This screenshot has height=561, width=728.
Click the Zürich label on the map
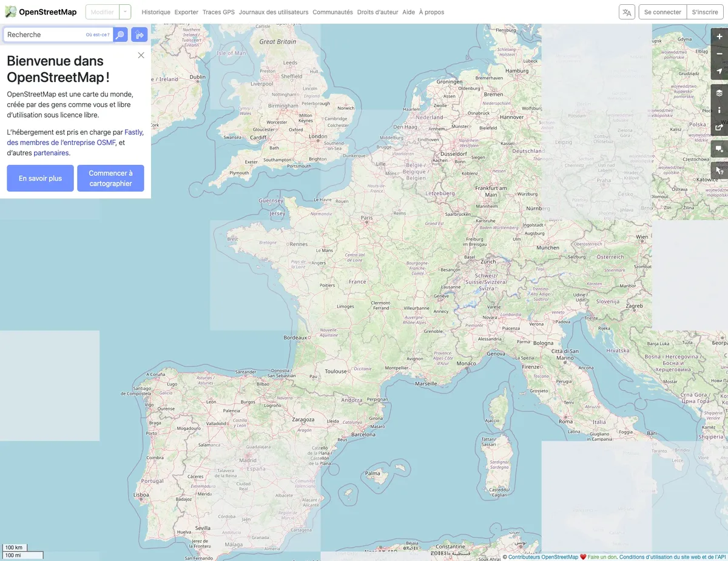click(x=488, y=261)
